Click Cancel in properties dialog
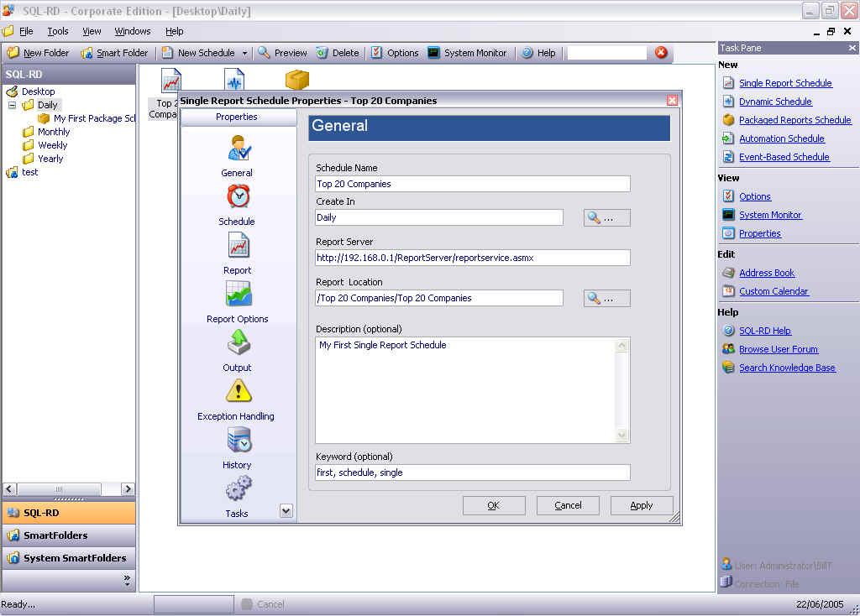Screen dimensions: 860x616 [x=568, y=505]
